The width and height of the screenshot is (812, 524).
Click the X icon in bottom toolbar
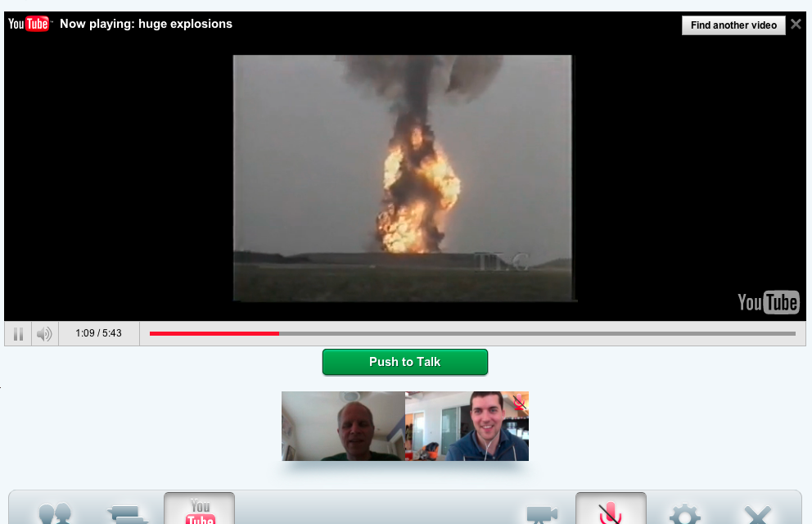[757, 514]
